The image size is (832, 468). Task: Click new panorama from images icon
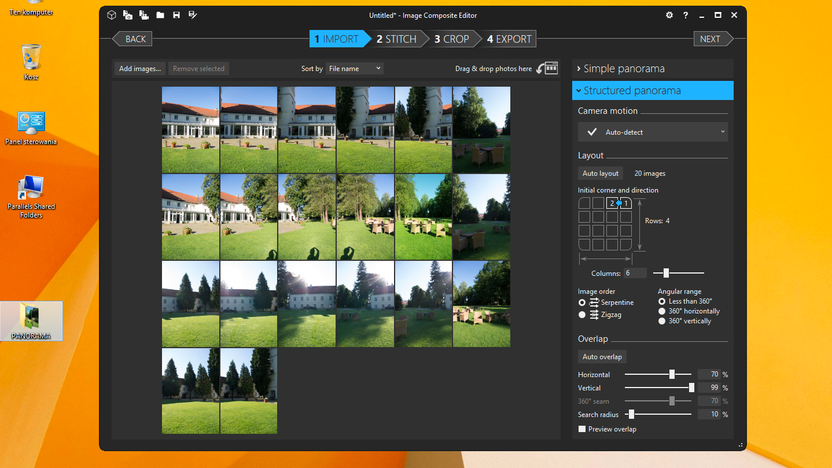(128, 15)
